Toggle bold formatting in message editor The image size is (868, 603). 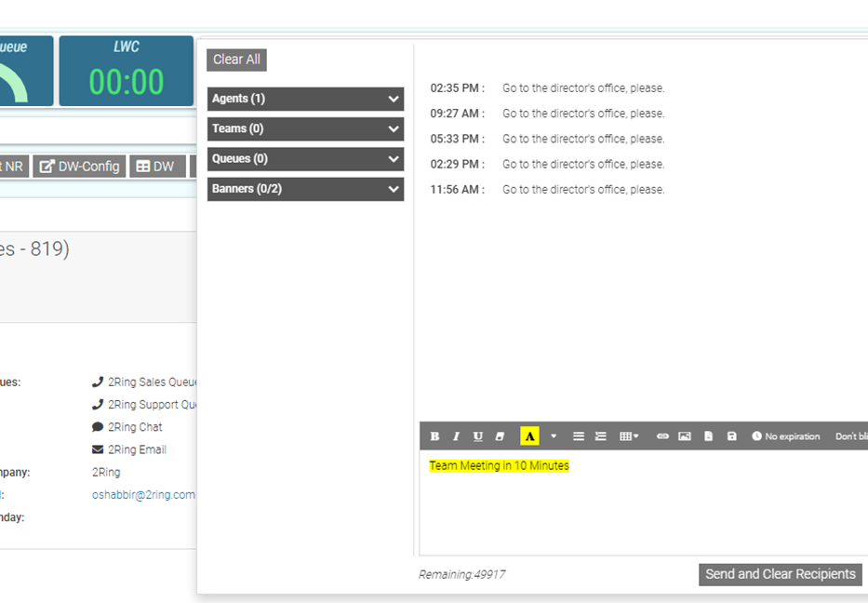[x=434, y=436]
